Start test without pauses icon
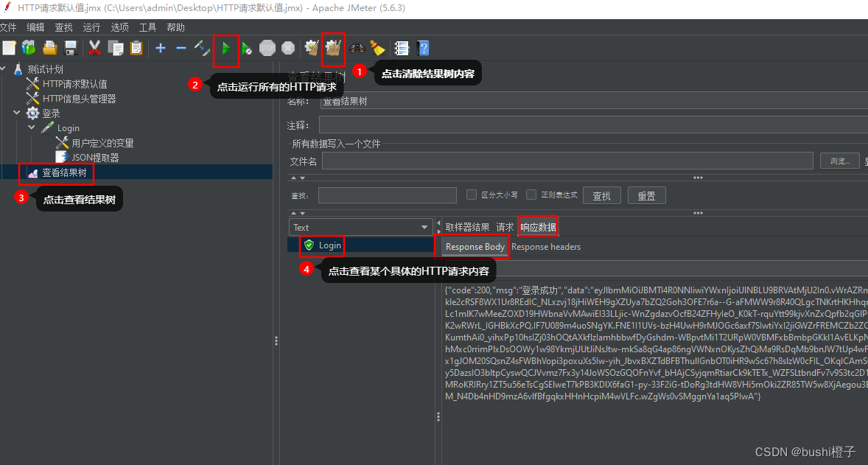The image size is (868, 465). (247, 49)
